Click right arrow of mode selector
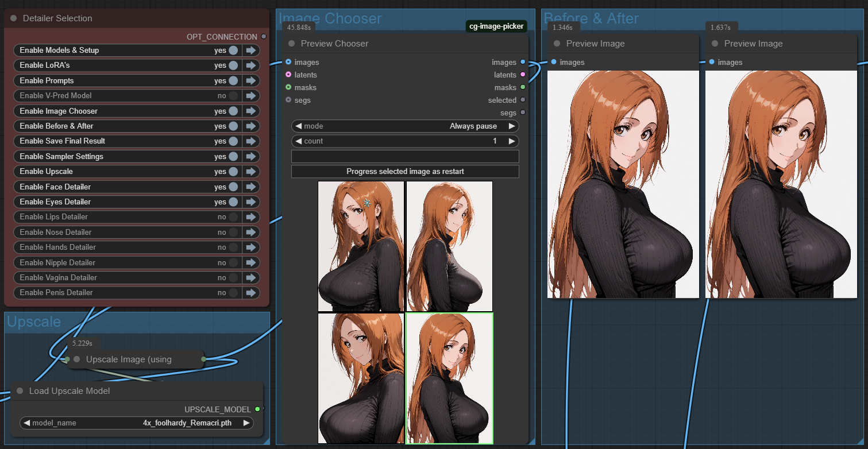This screenshot has width=868, height=449. tap(511, 126)
